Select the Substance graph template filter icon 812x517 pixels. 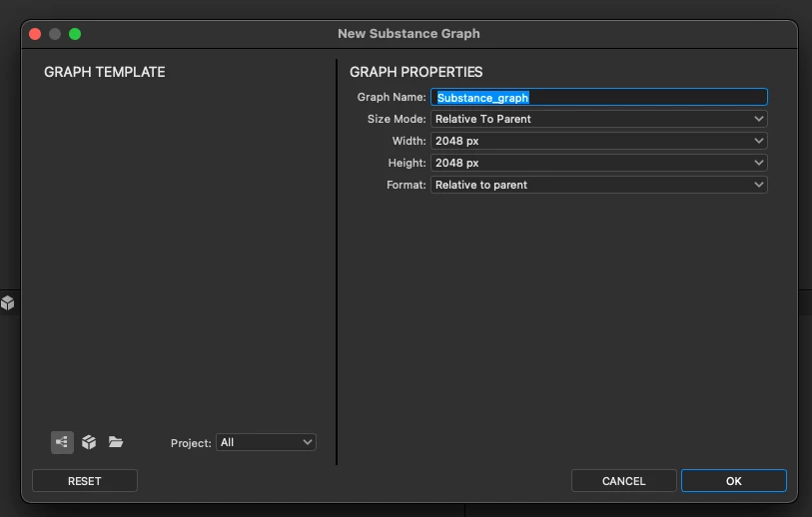(x=62, y=442)
